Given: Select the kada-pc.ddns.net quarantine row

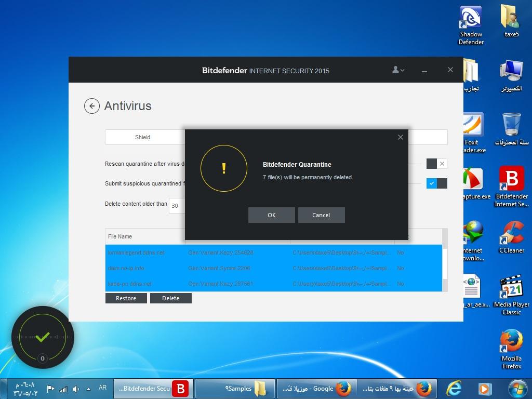Looking at the screenshot, I should pos(273,284).
